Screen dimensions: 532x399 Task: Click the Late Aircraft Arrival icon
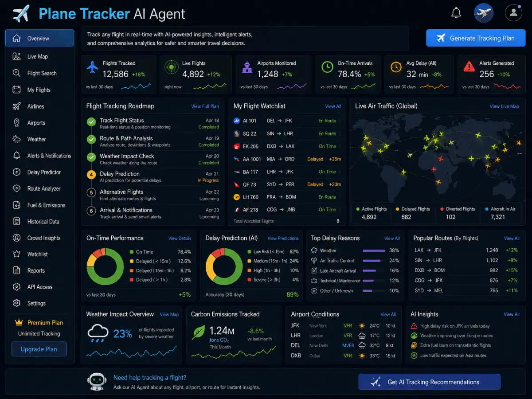click(314, 270)
